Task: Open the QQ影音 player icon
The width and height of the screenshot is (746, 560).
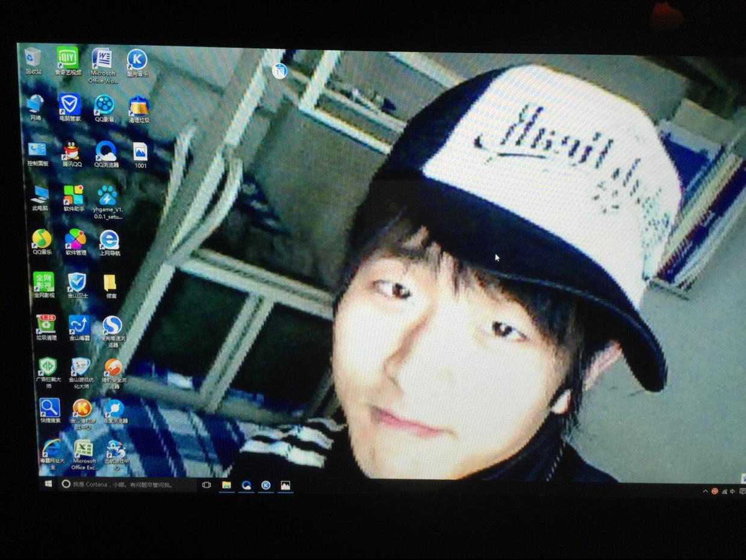Action: pyautogui.click(x=104, y=105)
